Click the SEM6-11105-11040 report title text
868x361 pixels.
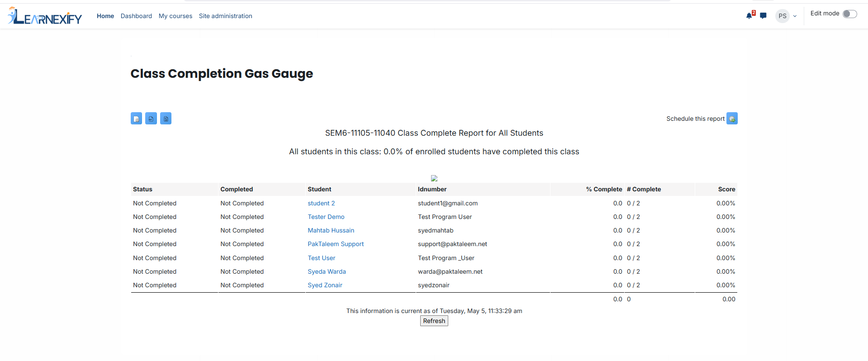tap(434, 133)
